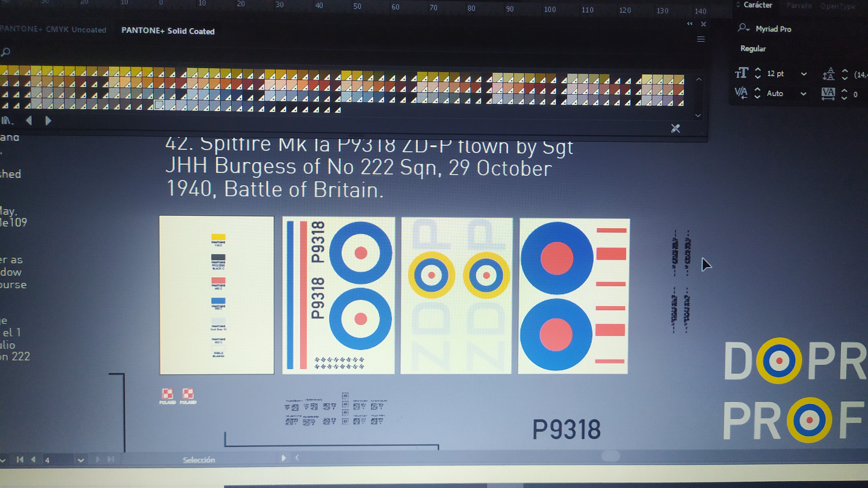The image size is (868, 488).
Task: Open the swatch libraries menu icon
Action: point(7,121)
